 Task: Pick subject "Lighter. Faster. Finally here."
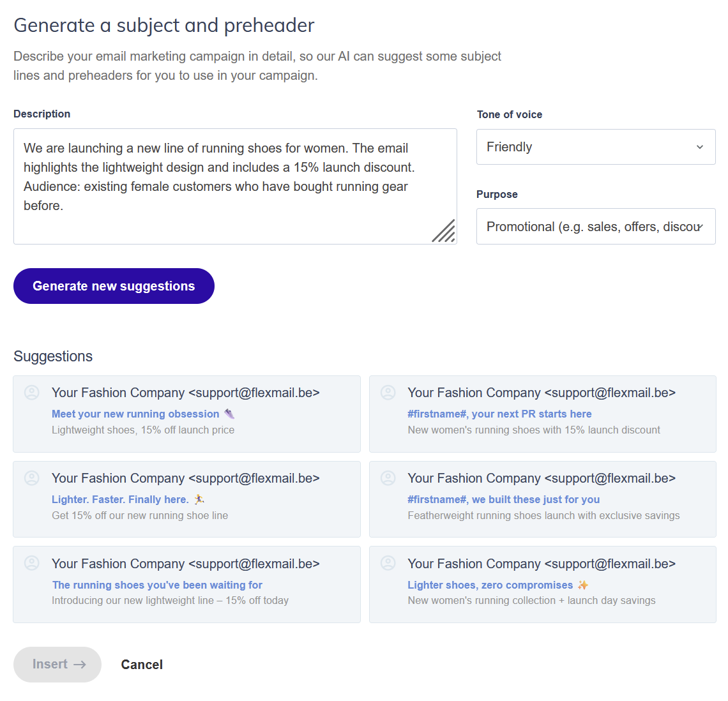coord(120,499)
